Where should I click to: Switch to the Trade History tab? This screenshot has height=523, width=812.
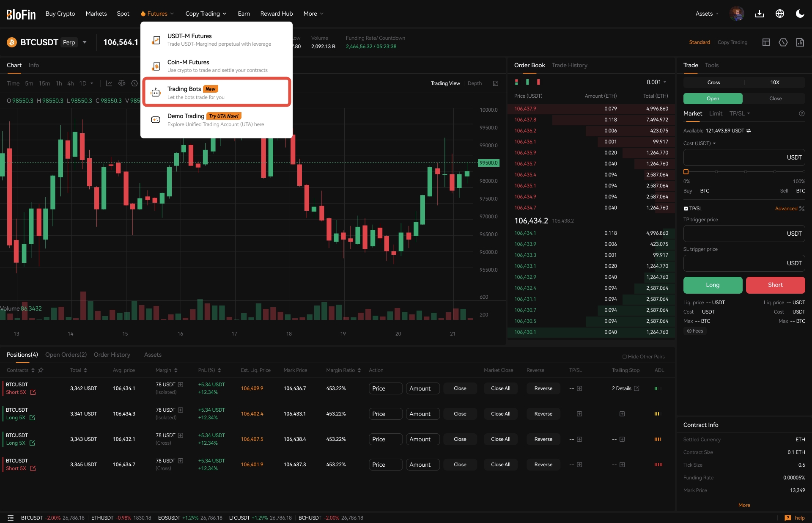569,65
